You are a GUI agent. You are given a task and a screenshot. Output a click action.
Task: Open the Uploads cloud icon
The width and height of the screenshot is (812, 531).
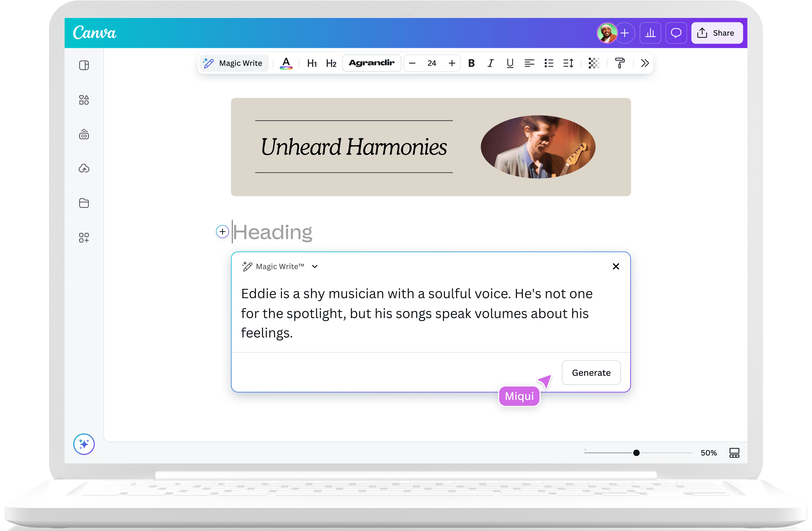pos(84,168)
